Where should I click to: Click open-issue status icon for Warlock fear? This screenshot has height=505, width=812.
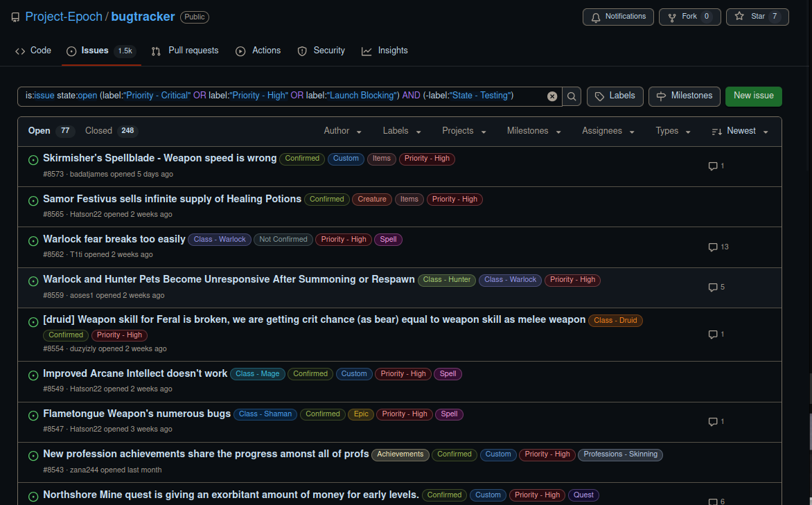(33, 241)
